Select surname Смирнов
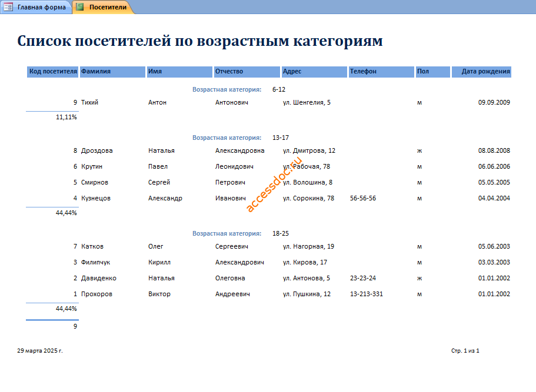Screen dimensions: 536x392 pyautogui.click(x=95, y=182)
